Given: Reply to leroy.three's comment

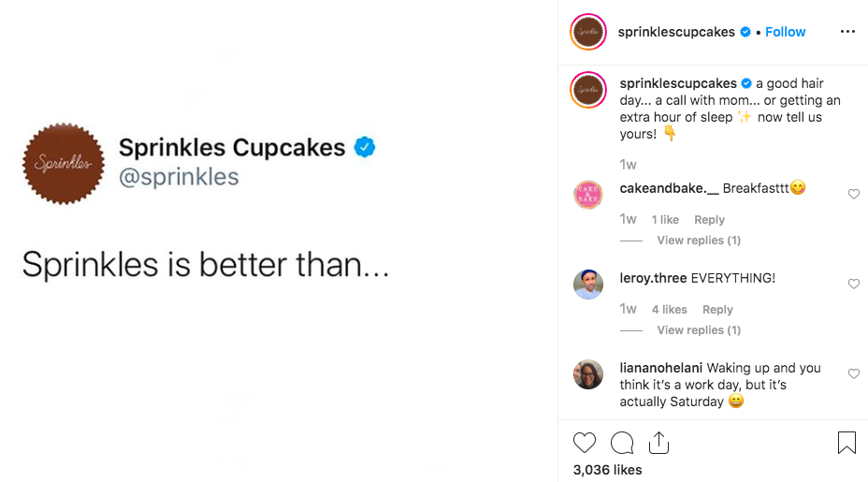Looking at the screenshot, I should coord(717,310).
